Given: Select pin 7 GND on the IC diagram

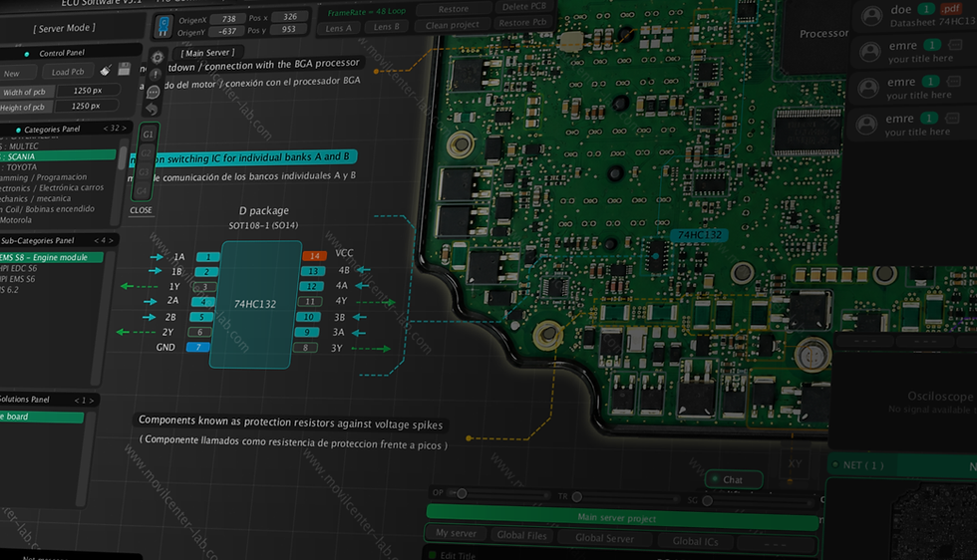Looking at the screenshot, I should click(198, 347).
